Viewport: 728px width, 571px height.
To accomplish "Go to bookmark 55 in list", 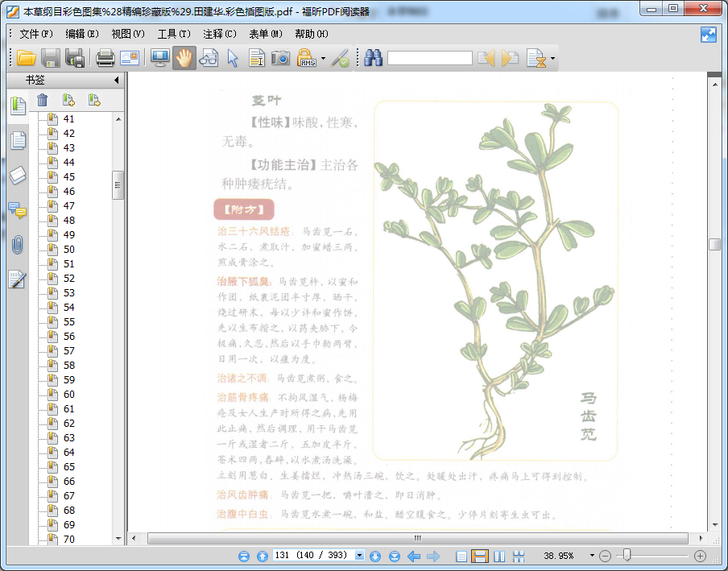I will click(68, 322).
